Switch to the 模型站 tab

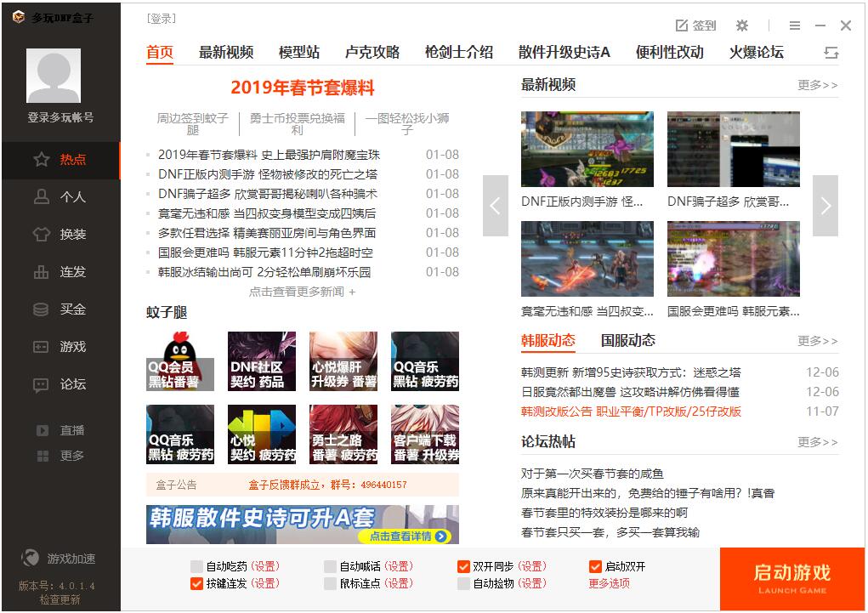[298, 51]
